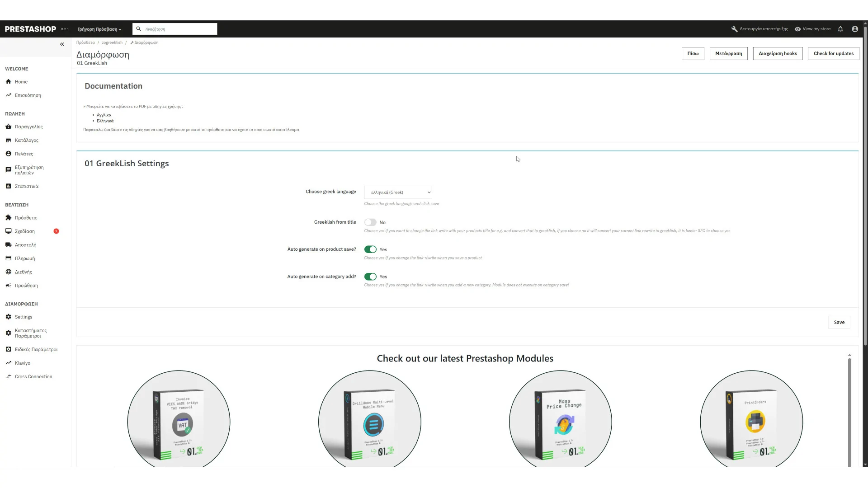Screen dimensions: 868x488
Task: Open the Choose greek language dropdown
Action: (398, 192)
